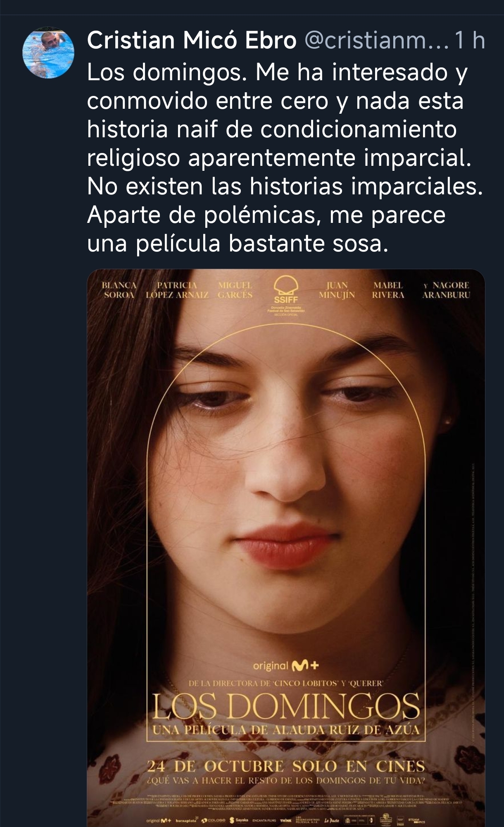Screen dimensions: 504x827
Task: Tap Mabel Rivera credit on poster
Action: tap(388, 290)
